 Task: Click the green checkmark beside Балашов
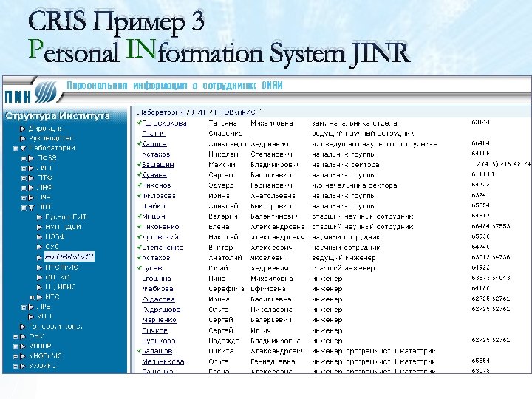click(x=139, y=350)
